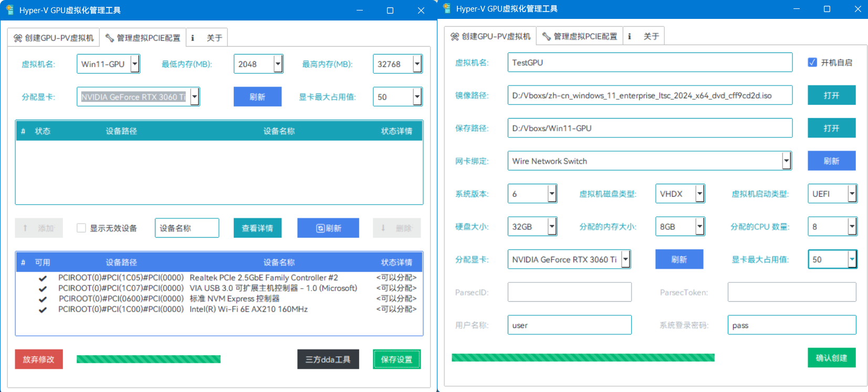Screen dimensions: 868x392
Task: Open 分配的CPU数量 dropdown showing 8
Action: pos(852,227)
